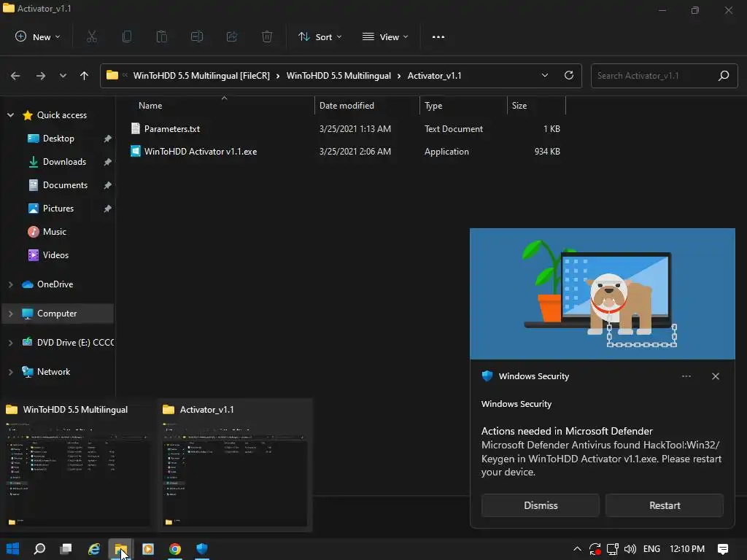Click the Paste clipboard icon
The height and width of the screenshot is (560, 747).
pos(162,36)
